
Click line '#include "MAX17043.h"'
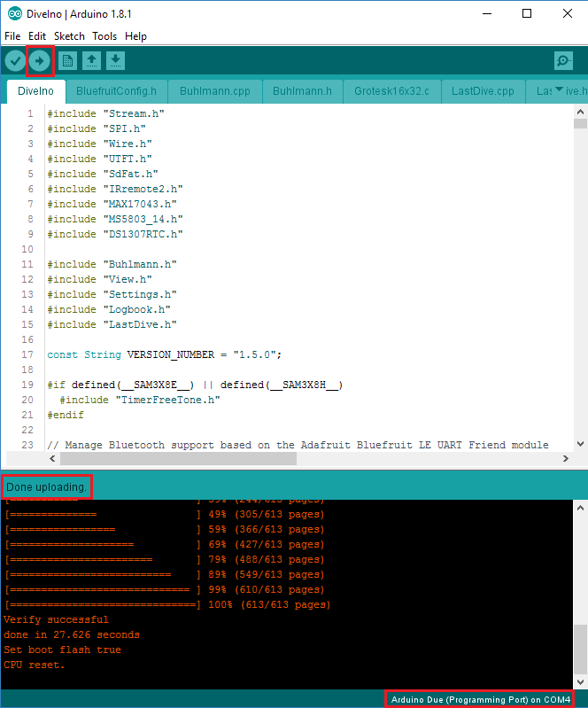[112, 204]
